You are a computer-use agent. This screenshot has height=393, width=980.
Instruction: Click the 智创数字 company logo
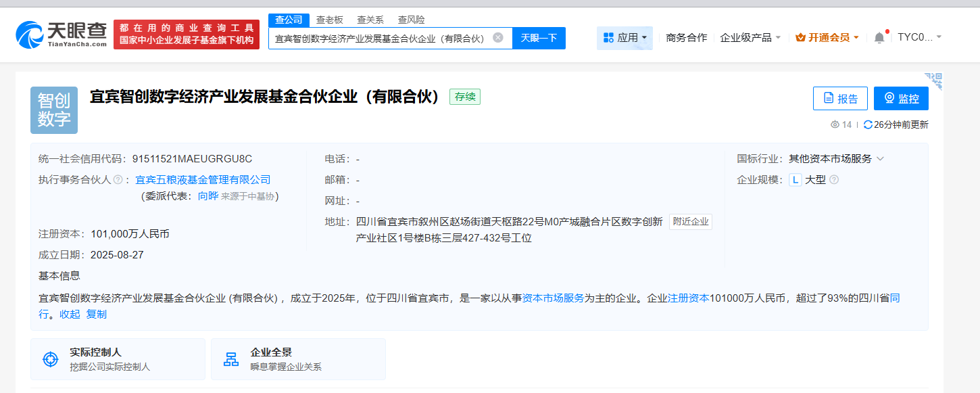[x=54, y=110]
